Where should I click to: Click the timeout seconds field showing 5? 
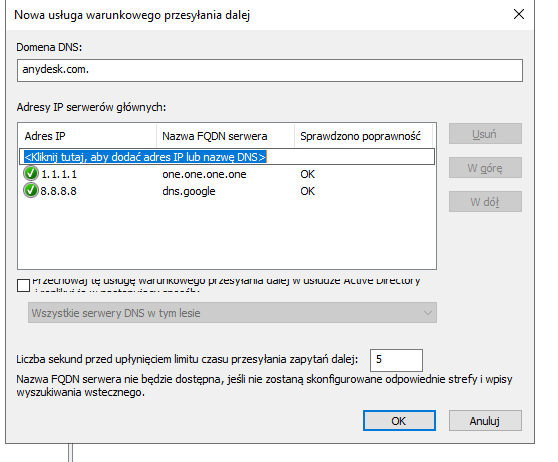tap(396, 360)
